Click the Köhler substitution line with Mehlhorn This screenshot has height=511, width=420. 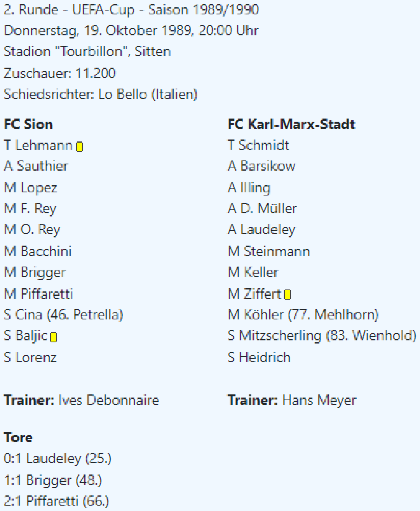pyautogui.click(x=303, y=315)
